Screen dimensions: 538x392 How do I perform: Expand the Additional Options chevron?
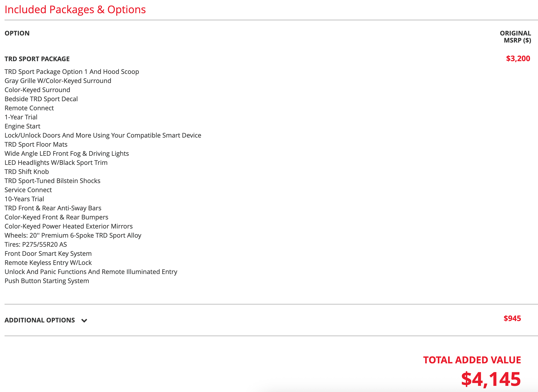point(84,321)
